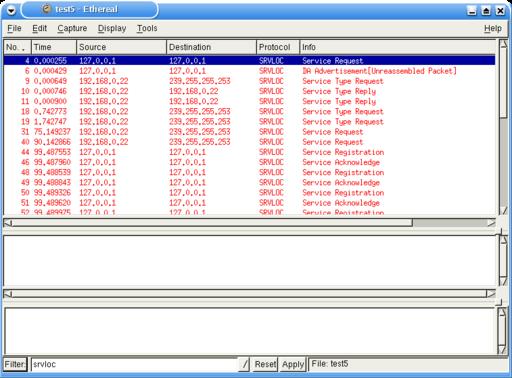Click the down arrow of hex pane scrollbar

click(502, 349)
